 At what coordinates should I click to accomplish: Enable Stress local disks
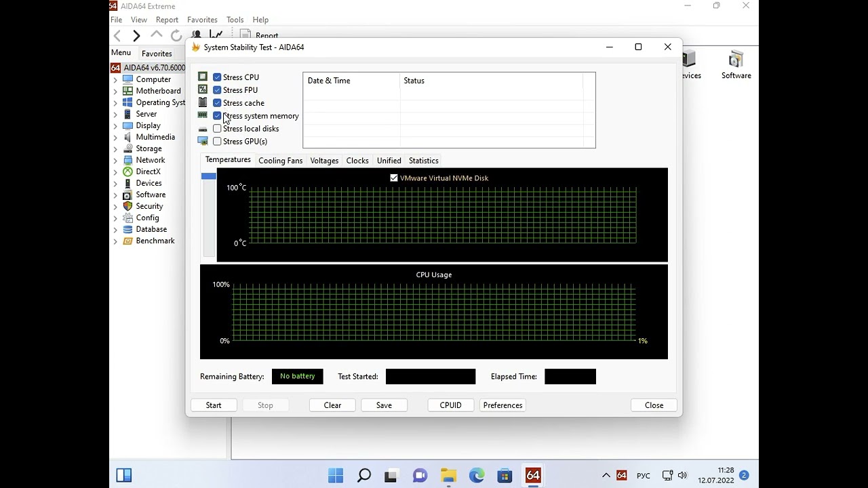point(217,129)
